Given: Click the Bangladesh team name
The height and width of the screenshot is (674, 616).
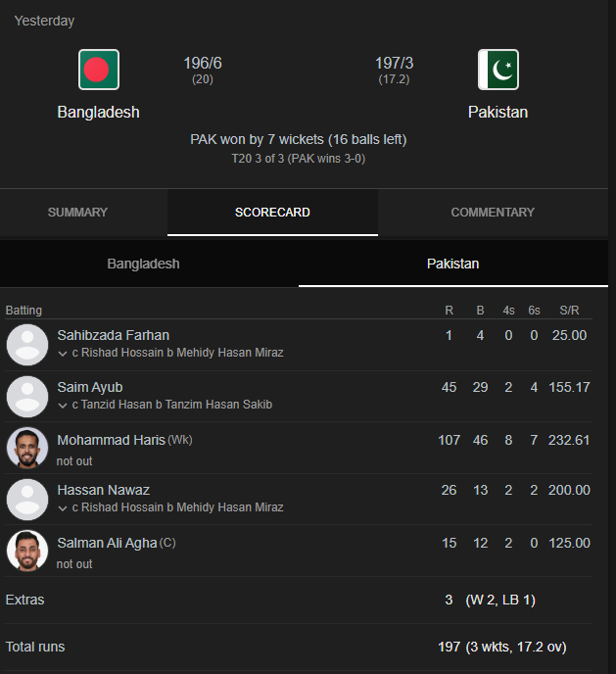Looking at the screenshot, I should [98, 113].
